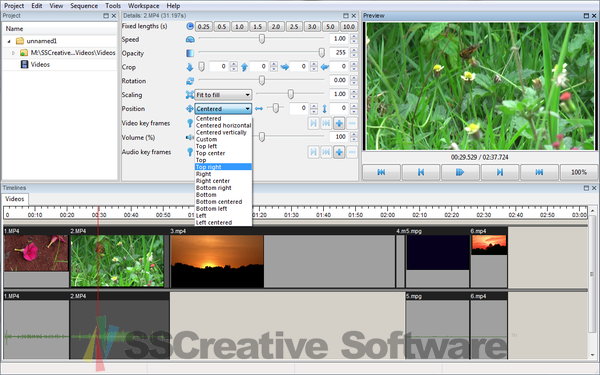The image size is (600, 375).
Task: Open the Scaling 'Fit to fill' dropdown
Action: 223,95
